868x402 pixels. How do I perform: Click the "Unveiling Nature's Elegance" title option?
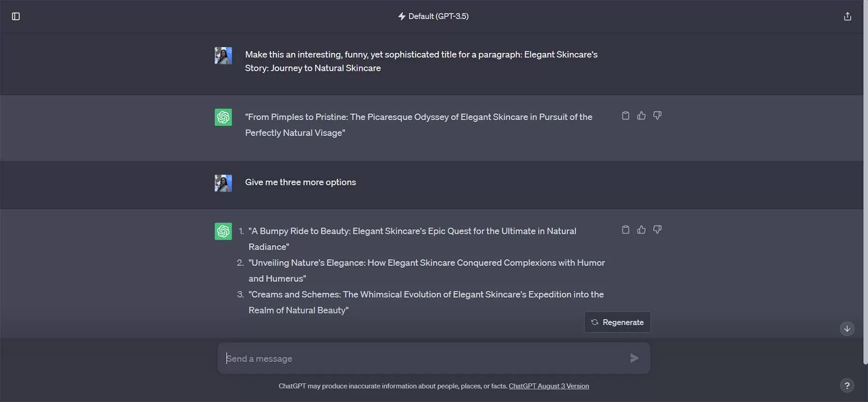click(x=427, y=271)
